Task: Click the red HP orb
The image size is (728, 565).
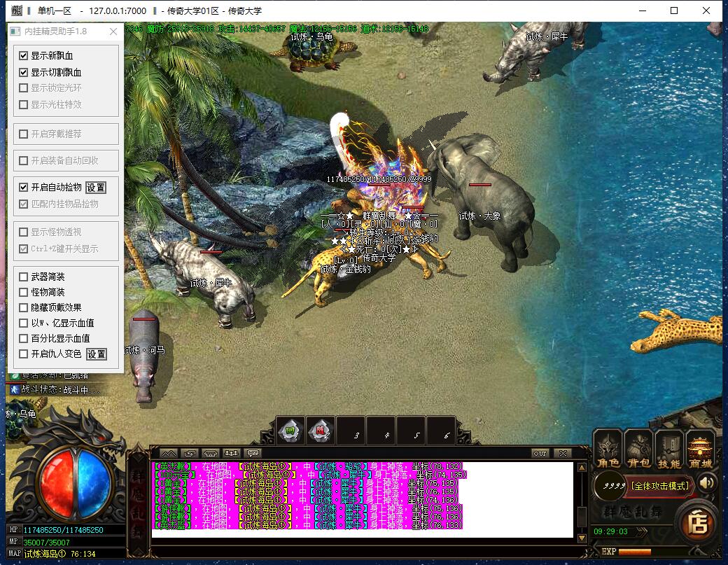Action: [57, 484]
